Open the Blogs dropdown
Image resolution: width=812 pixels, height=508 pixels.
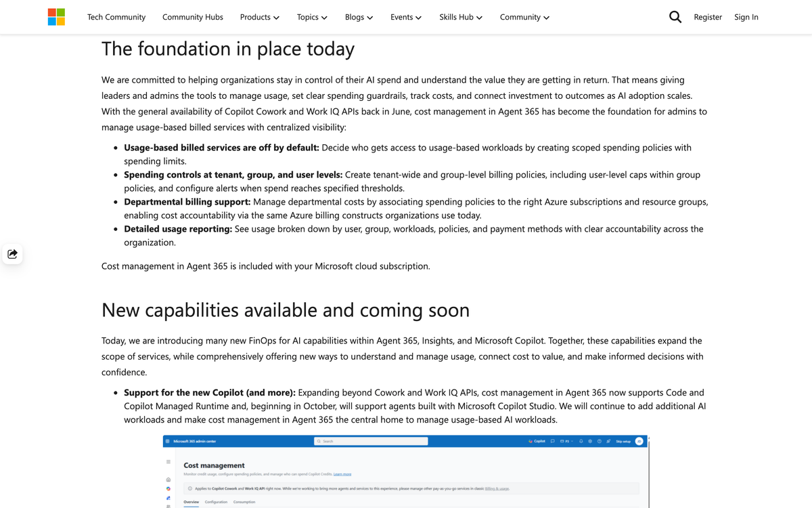359,17
